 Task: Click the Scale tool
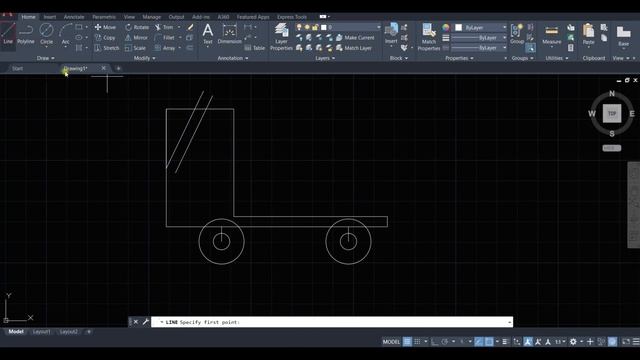(x=135, y=48)
